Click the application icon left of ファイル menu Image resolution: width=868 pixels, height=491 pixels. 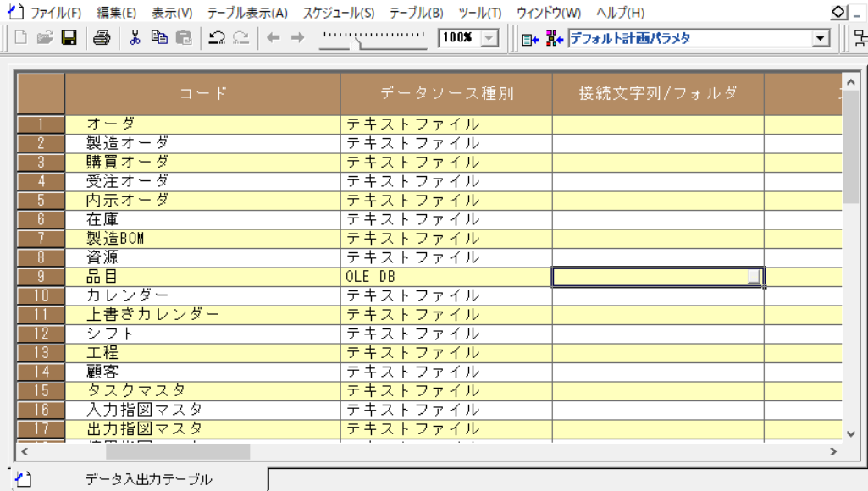[x=15, y=12]
